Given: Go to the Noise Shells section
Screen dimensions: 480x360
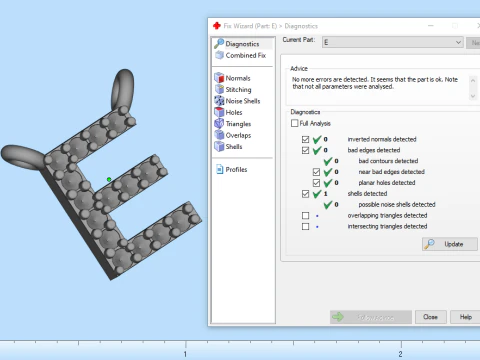Looking at the screenshot, I should pos(243,101).
